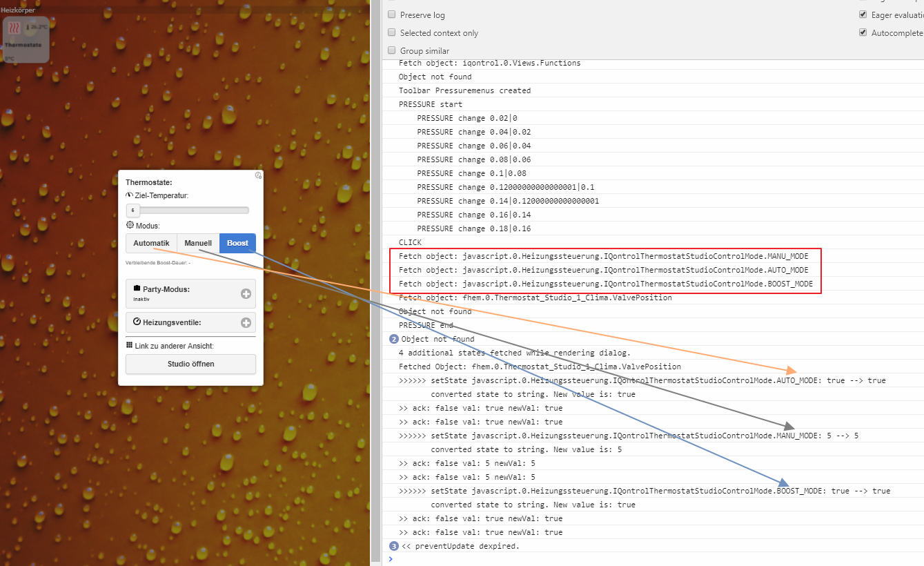Click the setState MANU_MODE 5 line

[629, 436]
